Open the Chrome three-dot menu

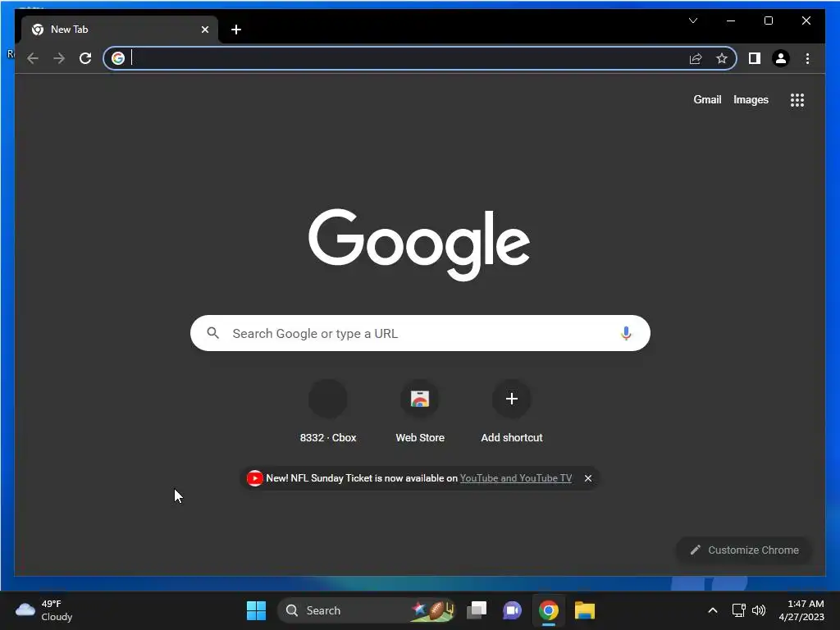(x=807, y=58)
